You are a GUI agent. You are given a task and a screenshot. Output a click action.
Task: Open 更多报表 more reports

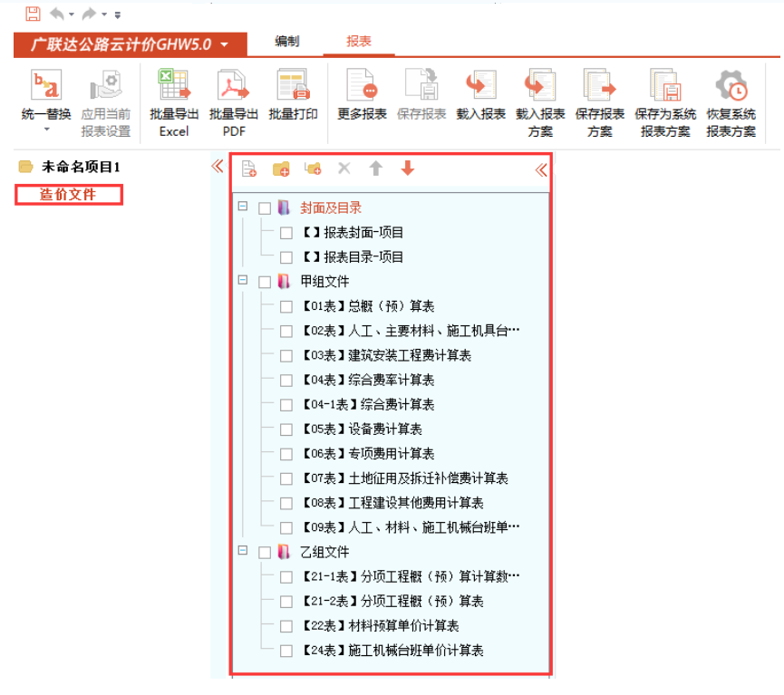pos(362,87)
